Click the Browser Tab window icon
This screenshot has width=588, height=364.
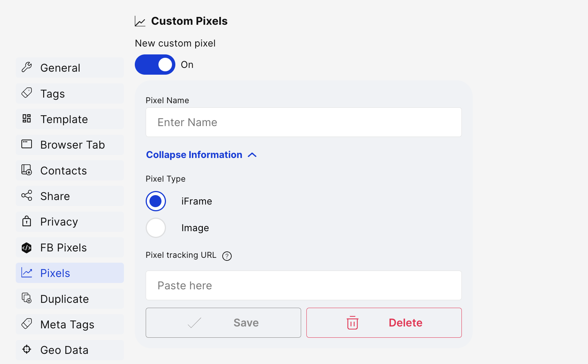tap(27, 144)
